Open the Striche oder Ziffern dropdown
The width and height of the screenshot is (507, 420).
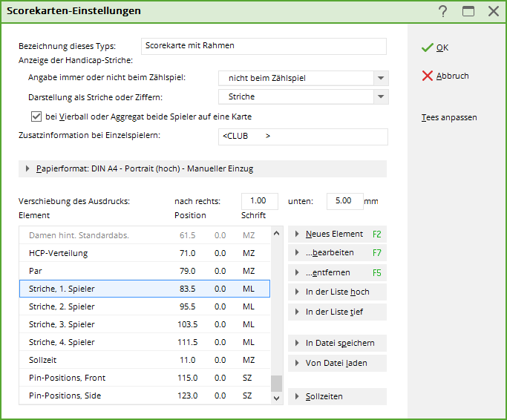[381, 96]
